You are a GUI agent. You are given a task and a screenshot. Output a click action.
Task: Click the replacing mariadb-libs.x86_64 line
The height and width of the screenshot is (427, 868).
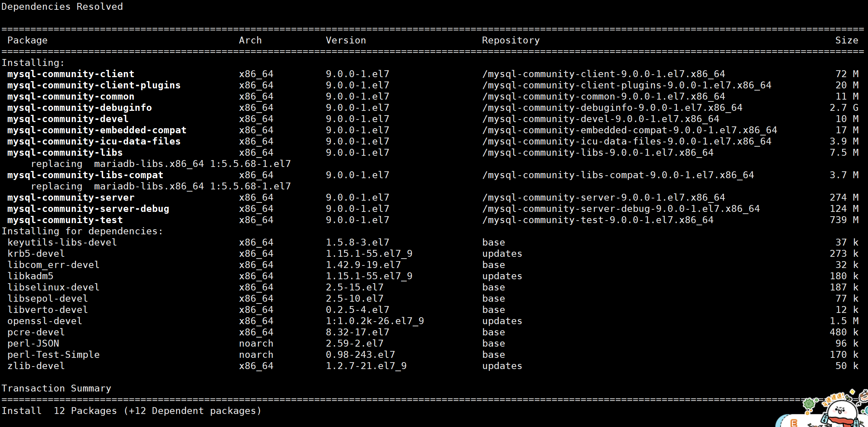(x=161, y=163)
